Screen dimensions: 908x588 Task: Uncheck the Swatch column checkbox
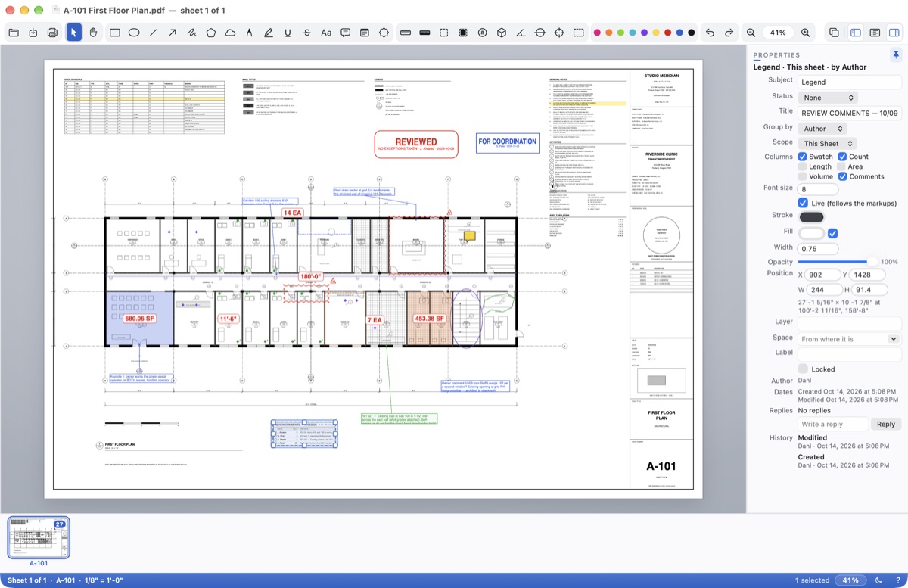803,157
